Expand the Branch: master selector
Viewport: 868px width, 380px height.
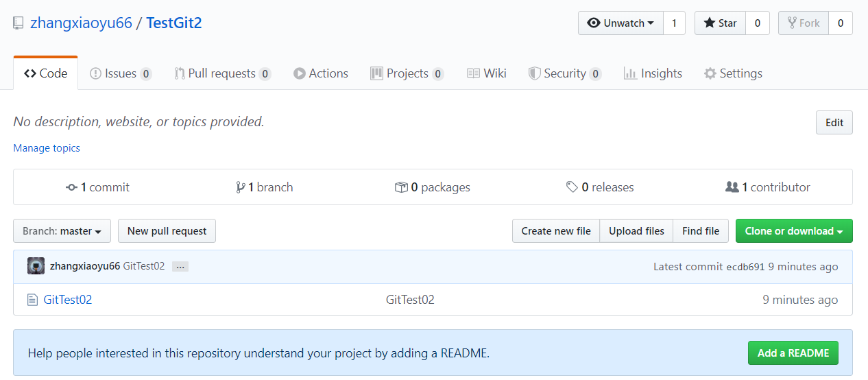click(x=62, y=231)
